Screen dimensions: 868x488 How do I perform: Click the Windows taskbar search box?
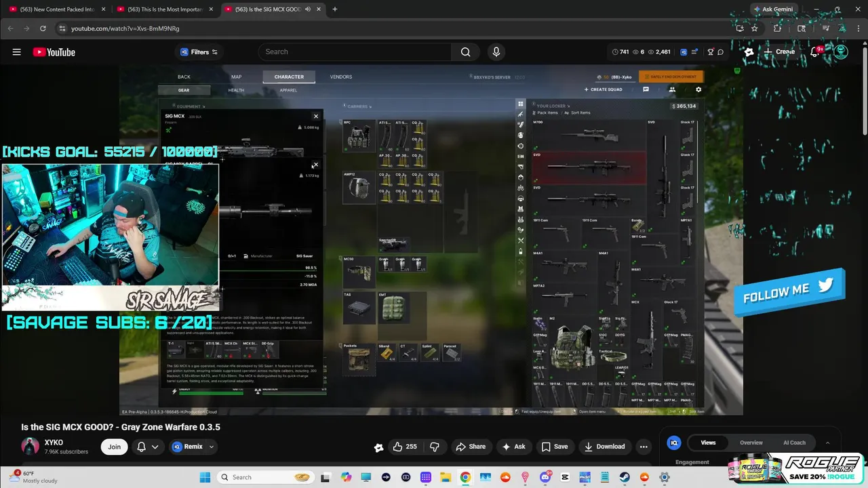[x=266, y=477]
